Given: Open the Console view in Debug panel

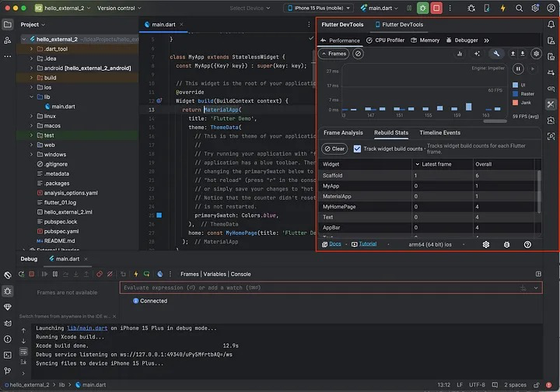Looking at the screenshot, I should pos(240,275).
